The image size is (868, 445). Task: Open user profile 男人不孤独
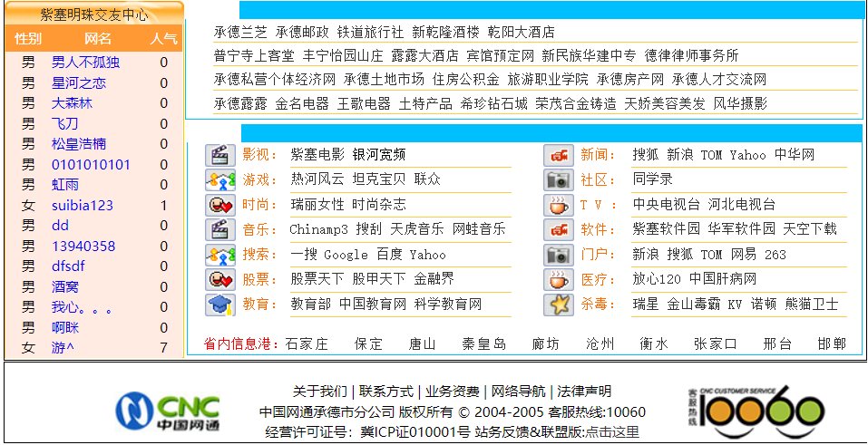85,62
